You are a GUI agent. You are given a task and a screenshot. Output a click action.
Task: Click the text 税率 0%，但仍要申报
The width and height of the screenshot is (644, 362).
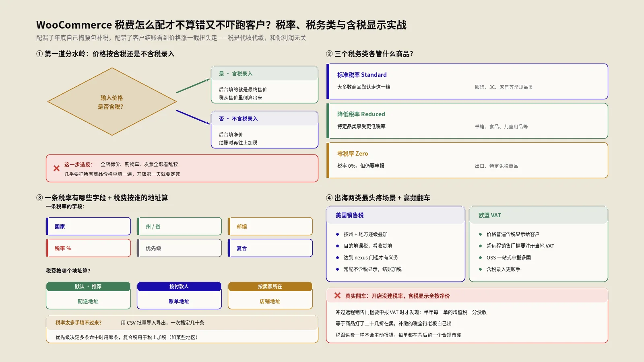361,166
